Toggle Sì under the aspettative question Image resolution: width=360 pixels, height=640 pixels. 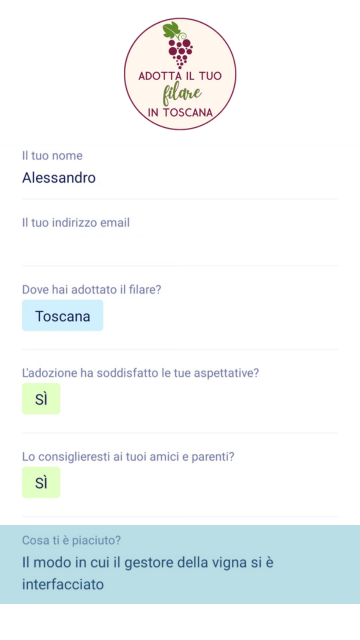point(41,399)
